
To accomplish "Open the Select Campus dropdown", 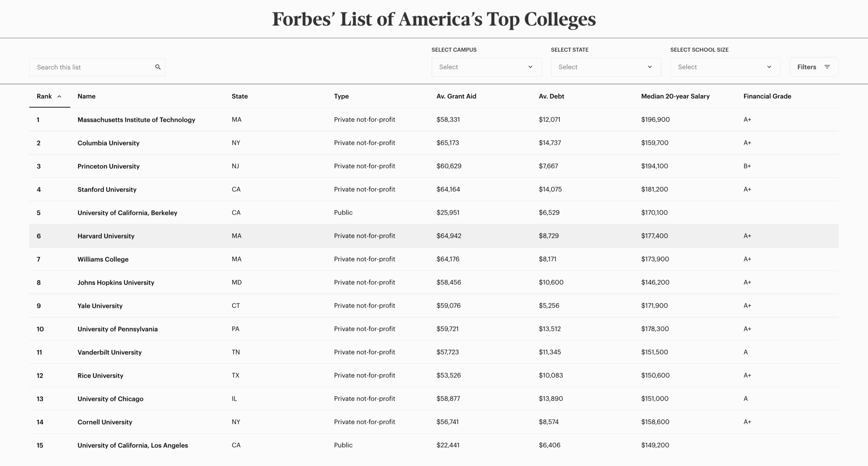I will pos(486,67).
